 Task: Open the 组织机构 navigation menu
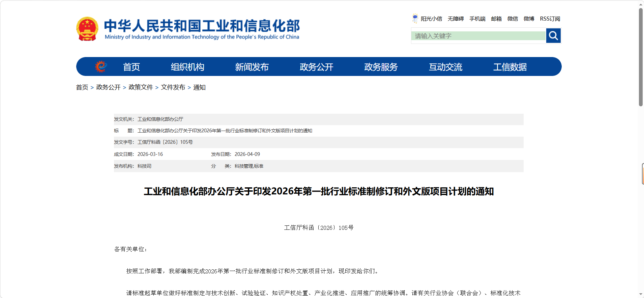coord(187,67)
